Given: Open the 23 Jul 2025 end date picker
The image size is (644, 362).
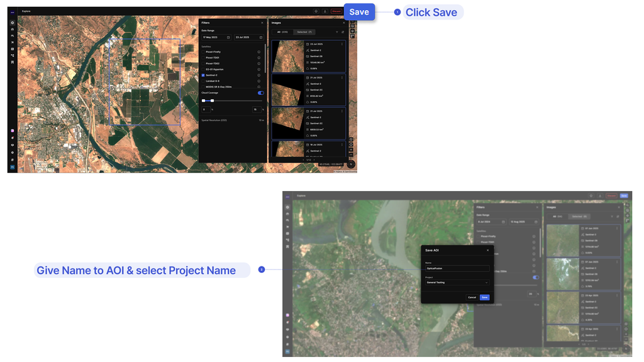Looking at the screenshot, I should tap(249, 37).
